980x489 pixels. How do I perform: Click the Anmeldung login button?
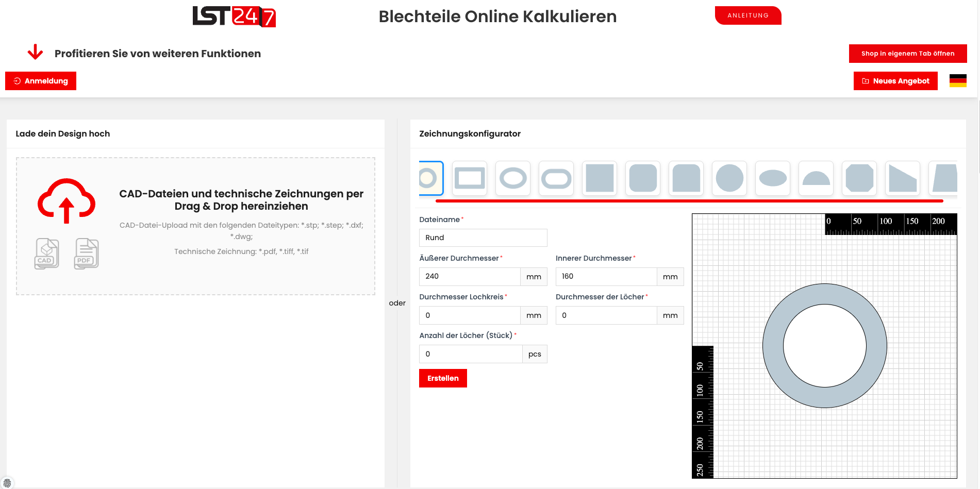pyautogui.click(x=41, y=81)
